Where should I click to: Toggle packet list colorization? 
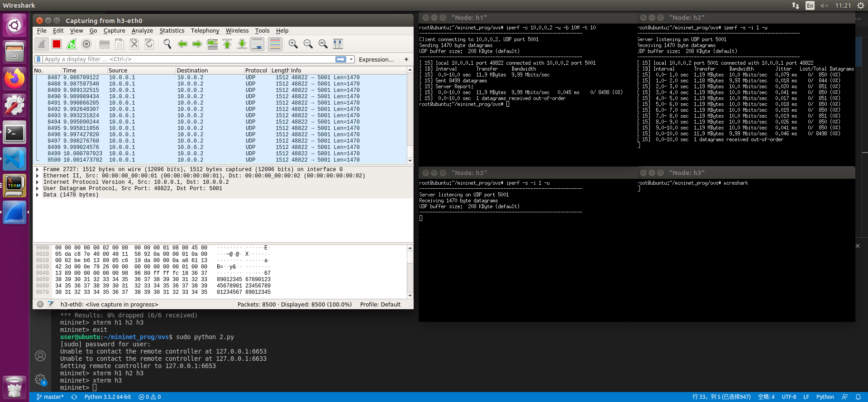pos(275,44)
